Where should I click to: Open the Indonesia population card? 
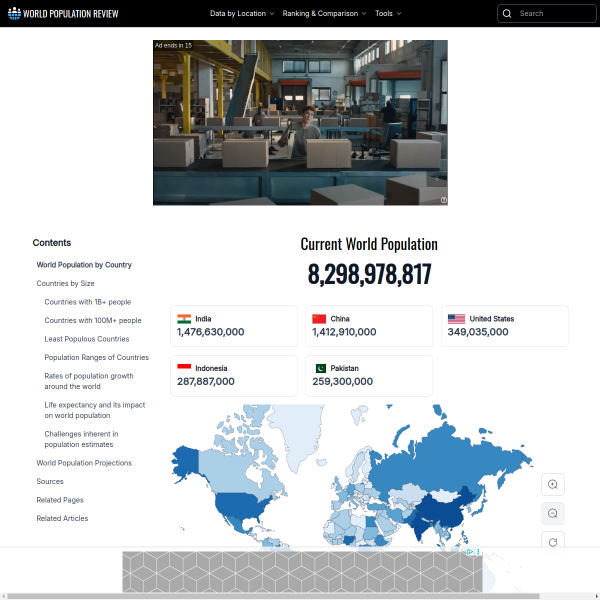[234, 376]
